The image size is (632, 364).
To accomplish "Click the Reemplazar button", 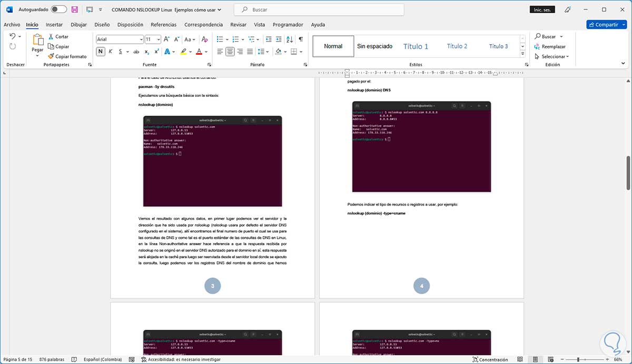I will tap(549, 46).
